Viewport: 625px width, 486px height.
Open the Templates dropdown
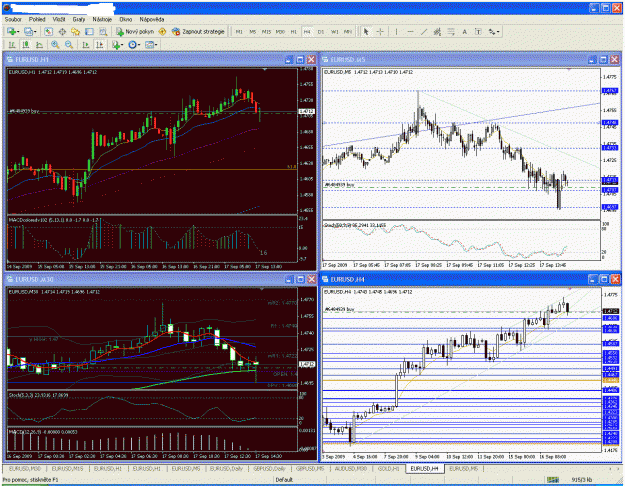pos(151,45)
